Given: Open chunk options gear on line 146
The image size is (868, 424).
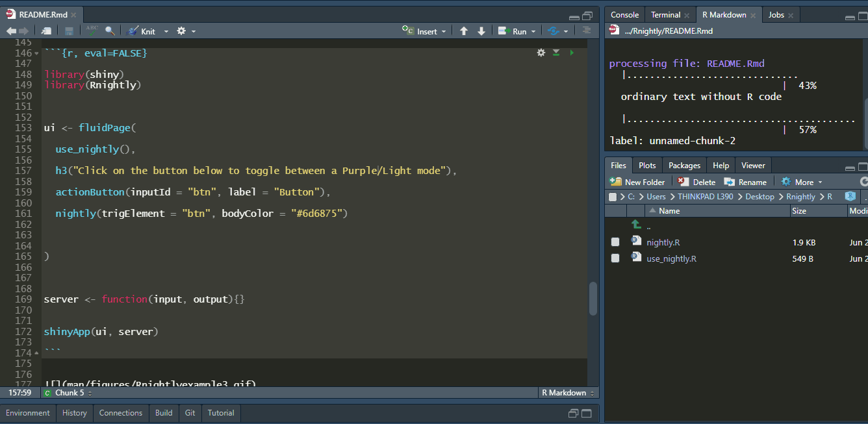Looking at the screenshot, I should click(541, 53).
